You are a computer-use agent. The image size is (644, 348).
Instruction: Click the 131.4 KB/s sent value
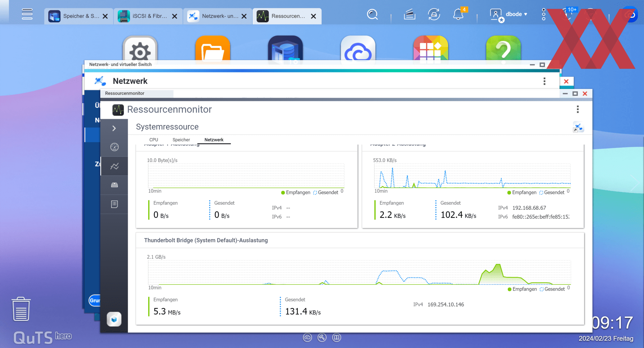click(x=303, y=311)
